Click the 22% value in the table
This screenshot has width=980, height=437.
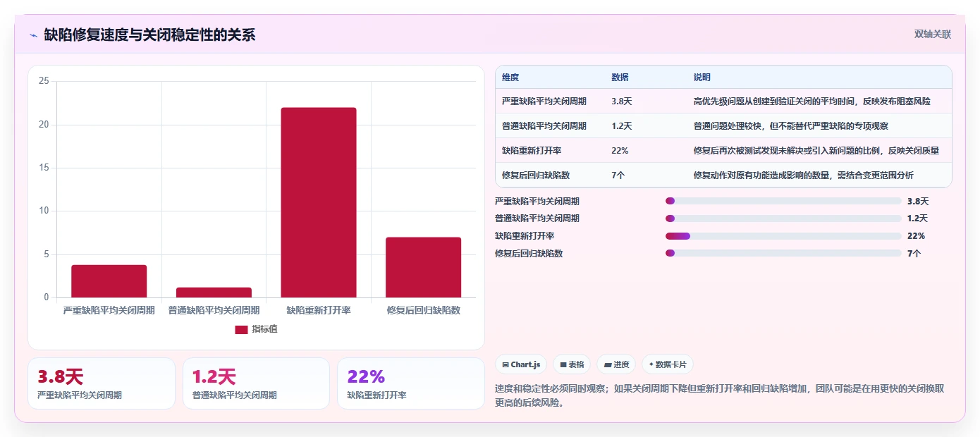point(620,151)
